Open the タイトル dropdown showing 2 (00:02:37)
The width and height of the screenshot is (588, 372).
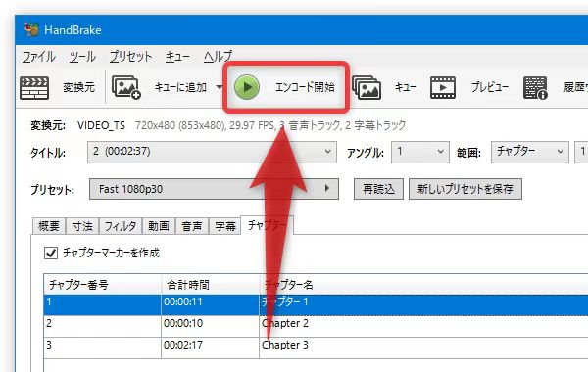(212, 152)
